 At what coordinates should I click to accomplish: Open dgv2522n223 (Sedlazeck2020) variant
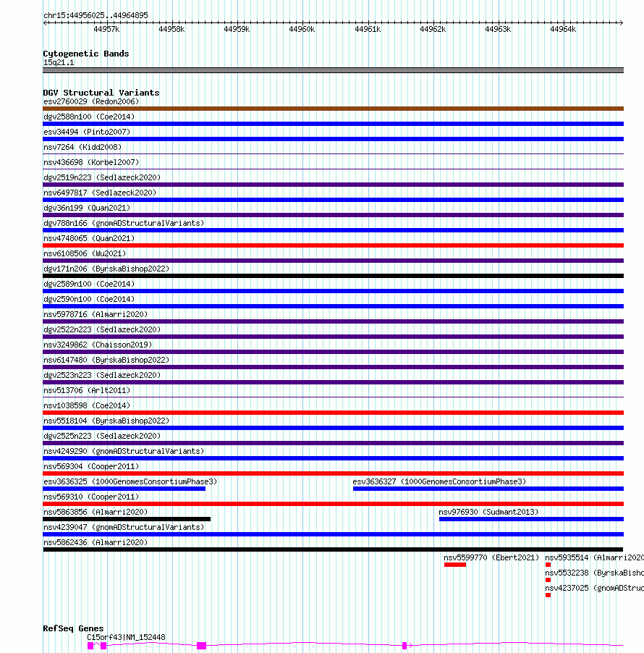coord(102,329)
